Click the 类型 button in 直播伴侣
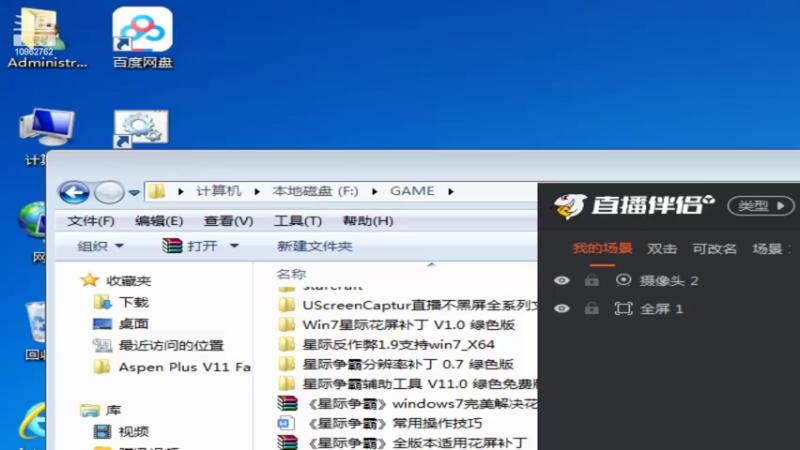The height and width of the screenshot is (450, 800). [761, 206]
